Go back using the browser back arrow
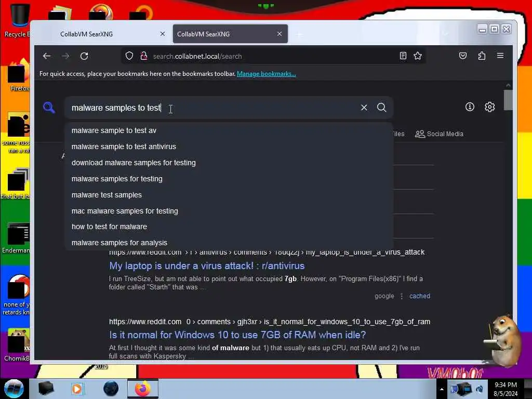 coord(47,56)
